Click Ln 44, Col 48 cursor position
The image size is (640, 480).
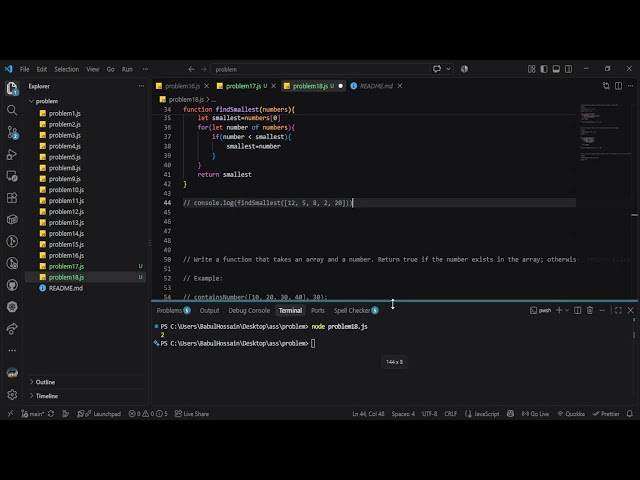click(368, 413)
